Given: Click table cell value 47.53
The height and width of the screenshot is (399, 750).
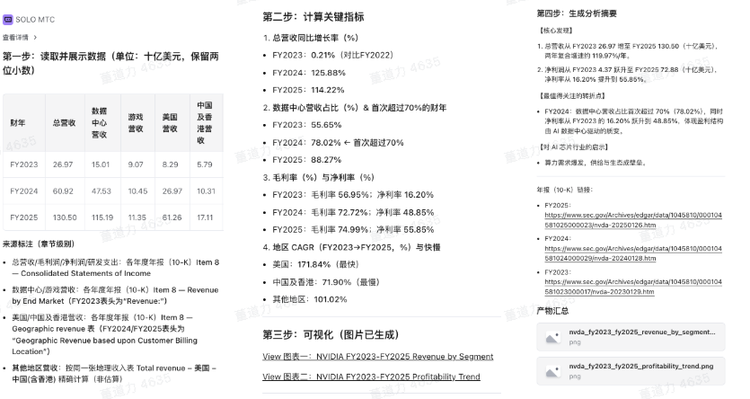Looking at the screenshot, I should click(101, 191).
